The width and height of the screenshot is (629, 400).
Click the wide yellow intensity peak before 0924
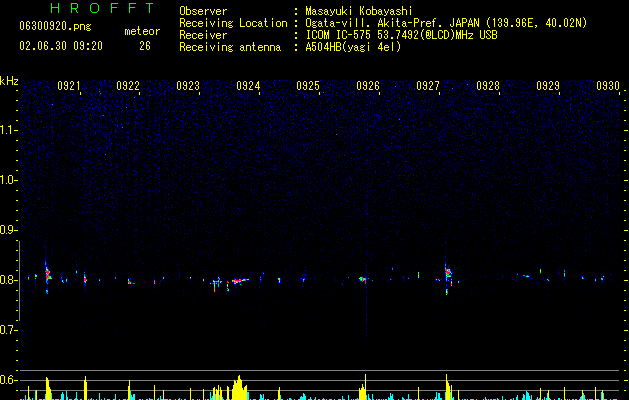coord(239,388)
